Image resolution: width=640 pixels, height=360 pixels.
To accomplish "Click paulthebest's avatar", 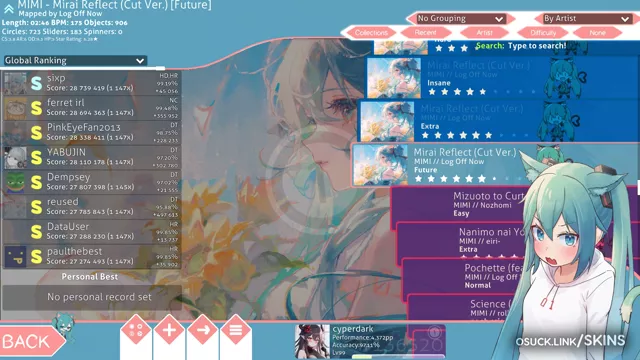I will 16,257.
